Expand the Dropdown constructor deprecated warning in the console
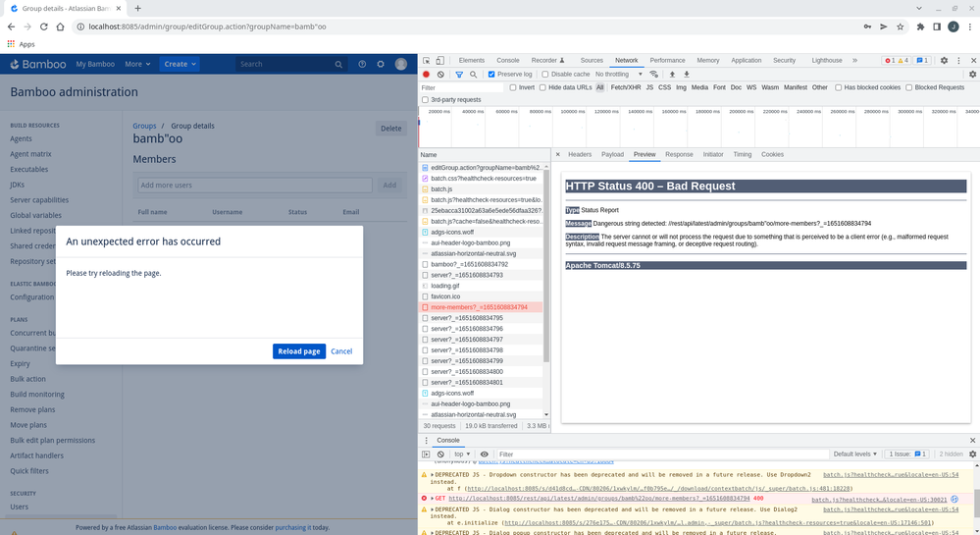980x535 pixels. pos(432,475)
